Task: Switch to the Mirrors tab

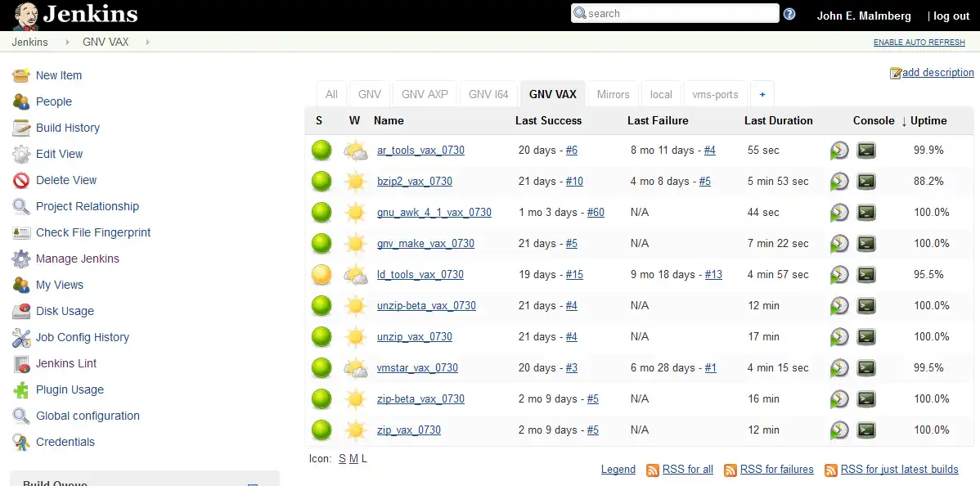Action: pos(614,94)
